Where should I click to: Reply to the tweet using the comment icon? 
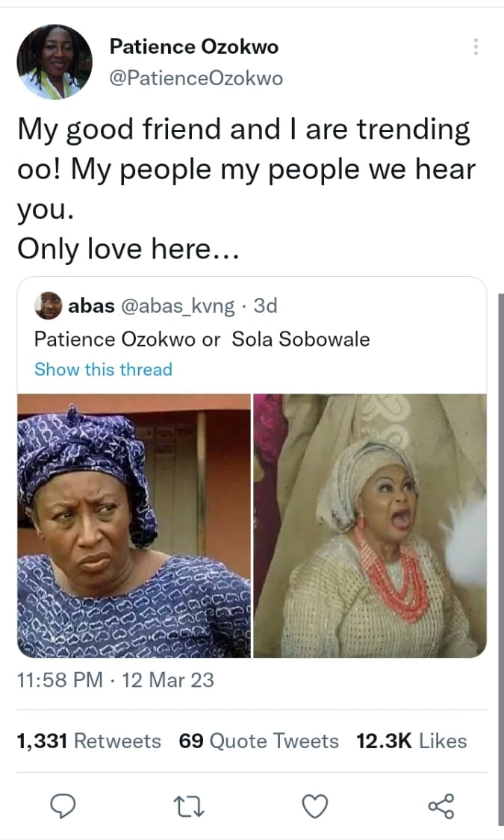(x=63, y=806)
